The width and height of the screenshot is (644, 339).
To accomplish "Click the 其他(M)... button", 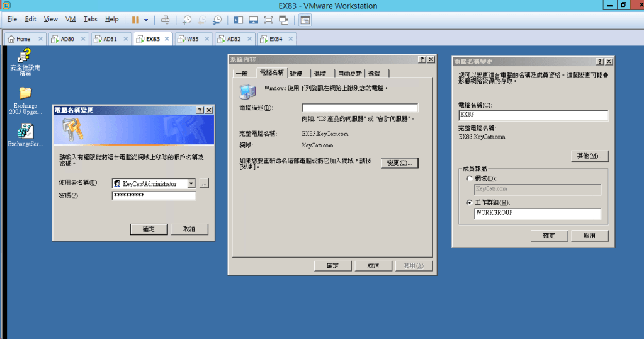I will tap(589, 156).
